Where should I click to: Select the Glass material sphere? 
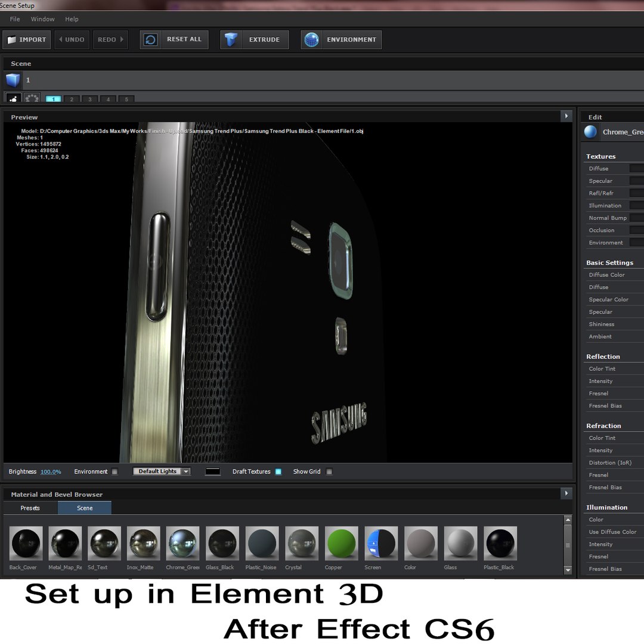(460, 543)
